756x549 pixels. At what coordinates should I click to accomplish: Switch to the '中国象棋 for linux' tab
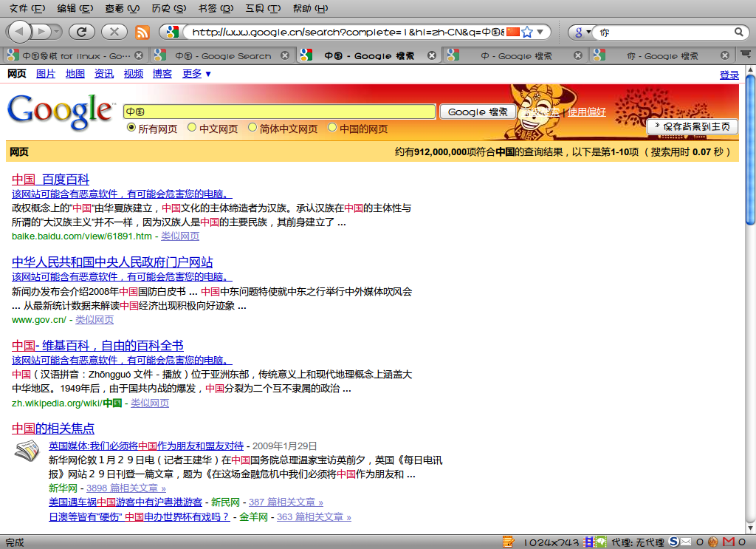[x=75, y=55]
